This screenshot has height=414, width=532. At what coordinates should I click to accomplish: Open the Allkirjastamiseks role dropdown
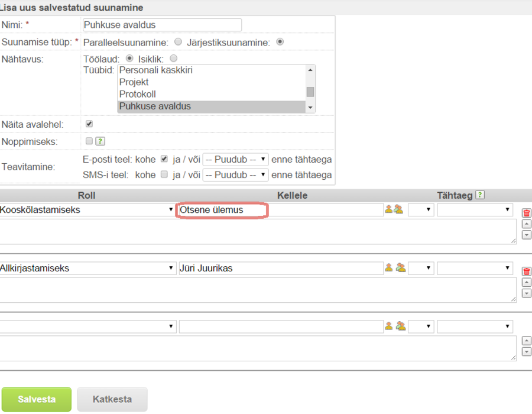88,268
